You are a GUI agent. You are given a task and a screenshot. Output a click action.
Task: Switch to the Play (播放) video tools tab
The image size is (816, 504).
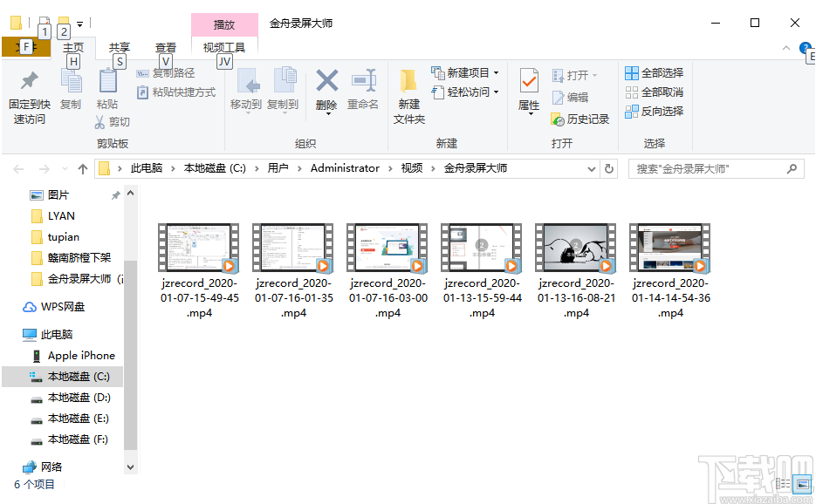(224, 24)
